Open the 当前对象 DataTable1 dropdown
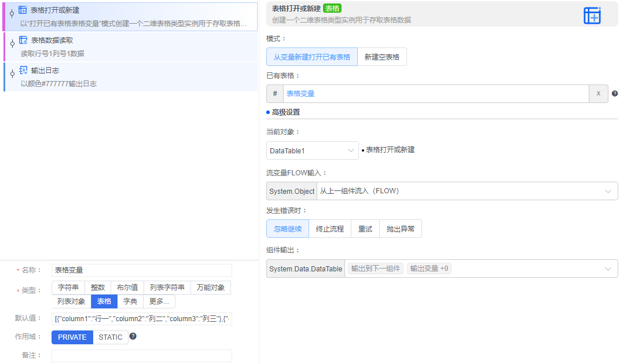 click(312, 150)
